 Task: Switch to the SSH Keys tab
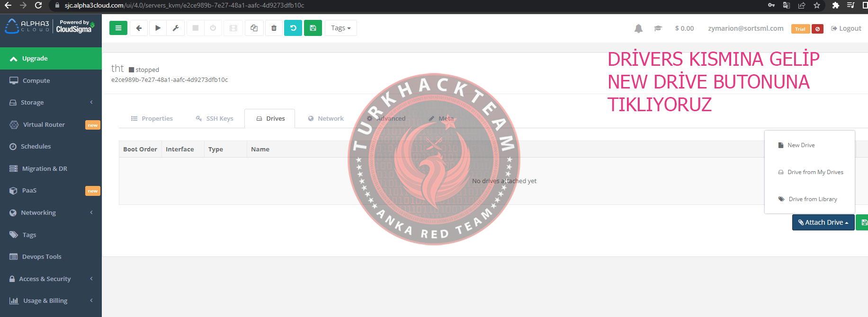coord(215,118)
